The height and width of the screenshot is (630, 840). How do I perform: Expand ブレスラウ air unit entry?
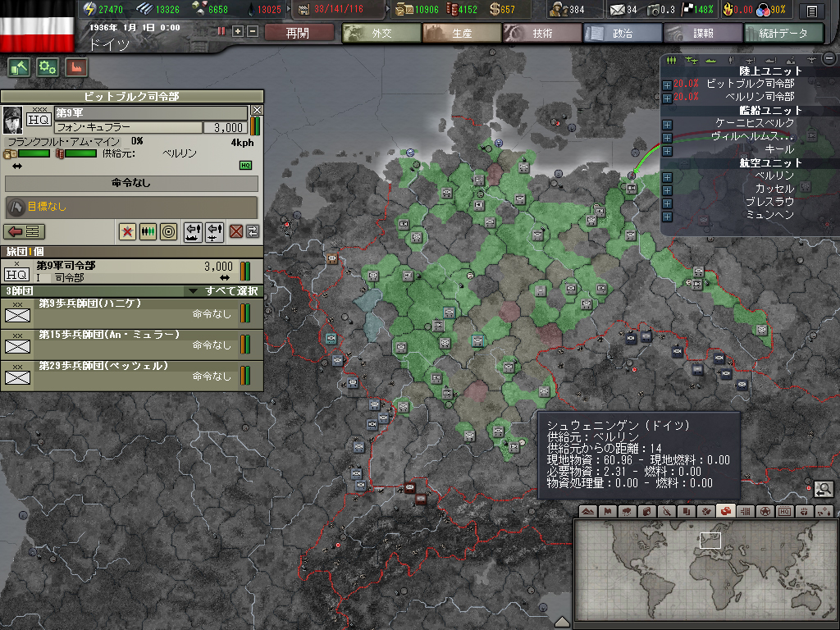[x=667, y=203]
